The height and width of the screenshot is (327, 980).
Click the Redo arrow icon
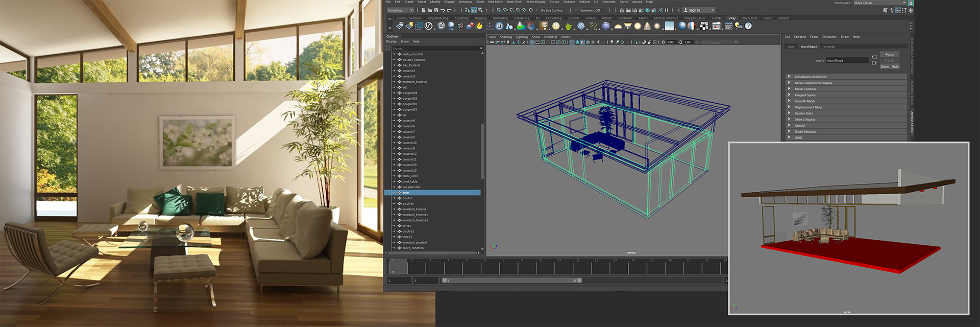pyautogui.click(x=449, y=10)
